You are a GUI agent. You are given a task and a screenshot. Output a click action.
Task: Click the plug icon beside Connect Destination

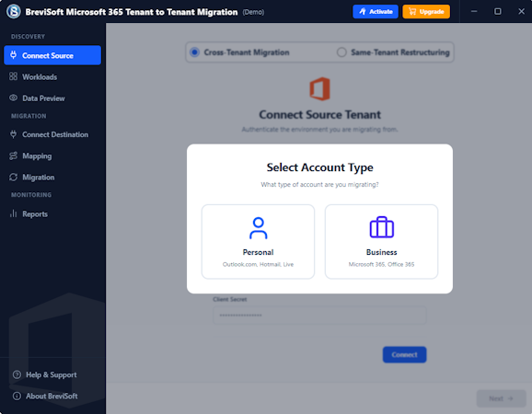click(x=13, y=134)
